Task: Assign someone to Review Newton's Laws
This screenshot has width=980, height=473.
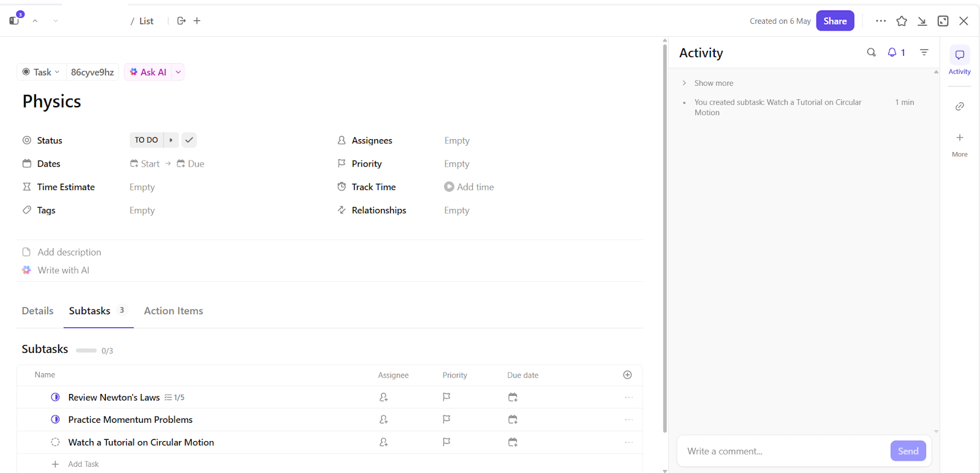Action: 383,398
